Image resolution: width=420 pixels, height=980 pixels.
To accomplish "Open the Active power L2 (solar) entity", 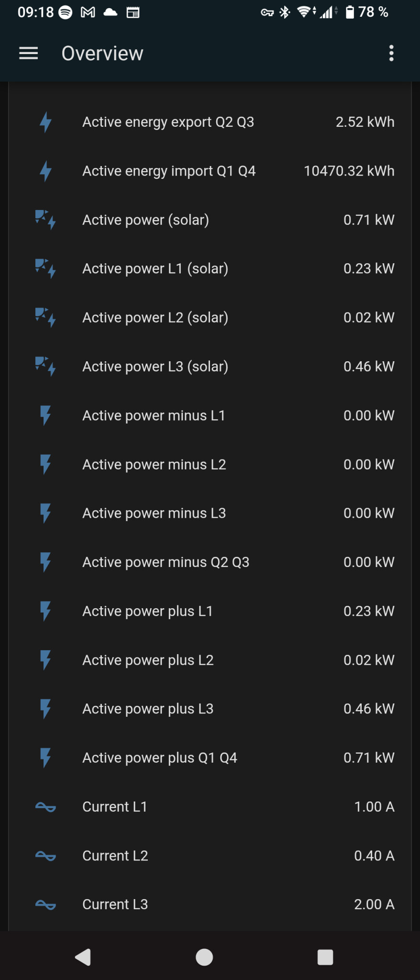I will pyautogui.click(x=155, y=318).
